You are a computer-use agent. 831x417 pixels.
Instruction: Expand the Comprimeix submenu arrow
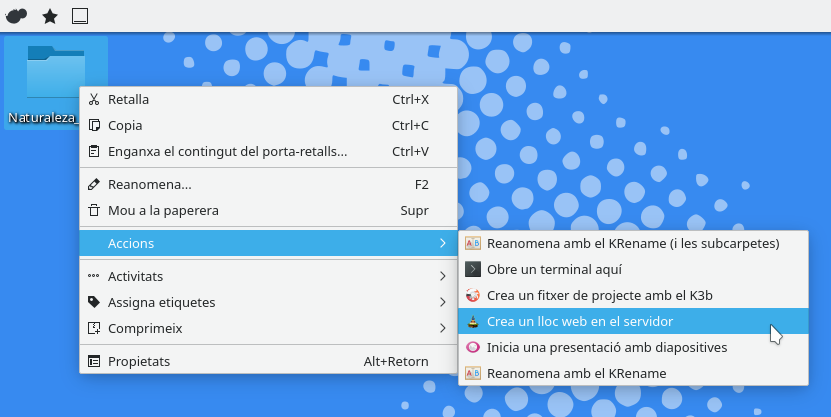[x=442, y=328]
